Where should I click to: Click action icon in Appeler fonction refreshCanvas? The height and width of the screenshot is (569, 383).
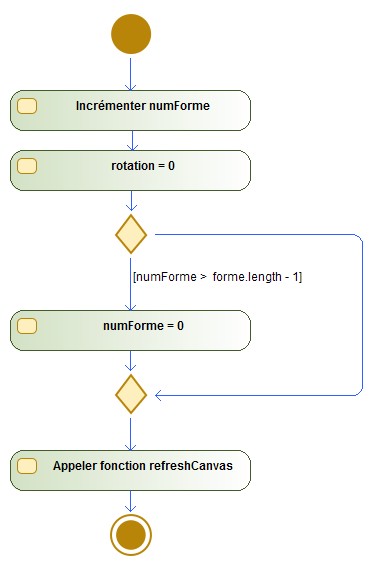27,466
